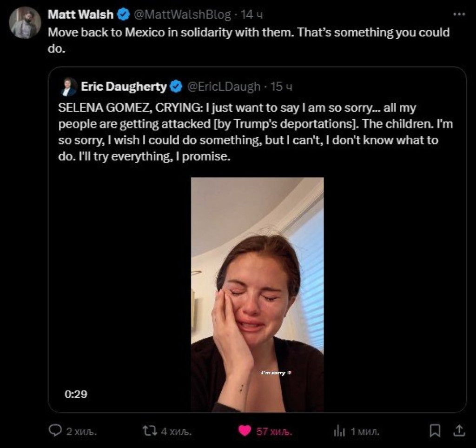The image size is (476, 448).
Task: Click Eric Daugherty's small profile avatar
Action: (69, 87)
